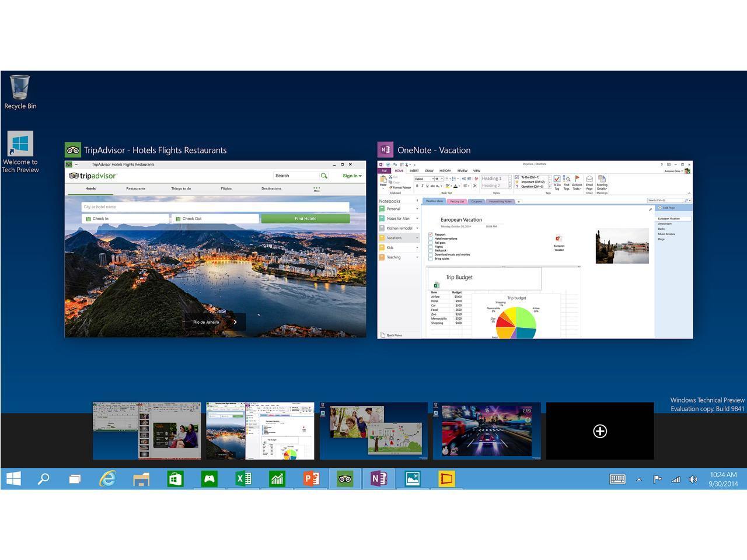Add a new virtual desktop with the plus thumbnail
Image resolution: width=747 pixels, height=560 pixels.
[599, 431]
